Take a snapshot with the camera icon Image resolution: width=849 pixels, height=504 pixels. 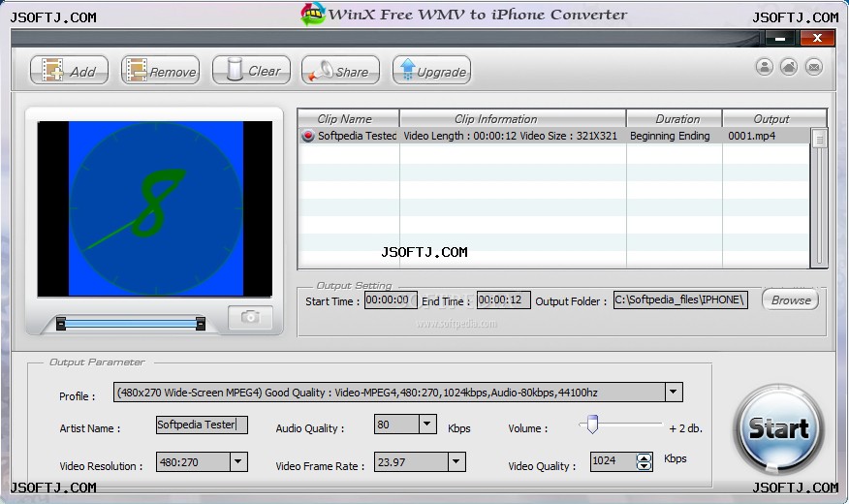coord(250,317)
